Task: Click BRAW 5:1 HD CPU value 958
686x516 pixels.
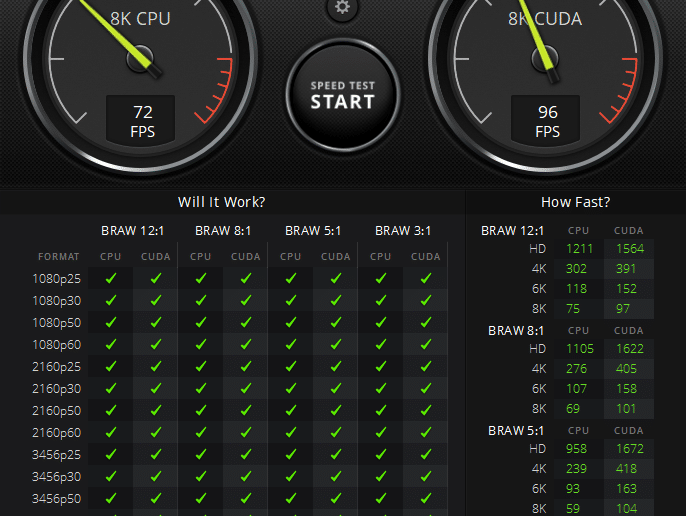Action: [x=576, y=449]
